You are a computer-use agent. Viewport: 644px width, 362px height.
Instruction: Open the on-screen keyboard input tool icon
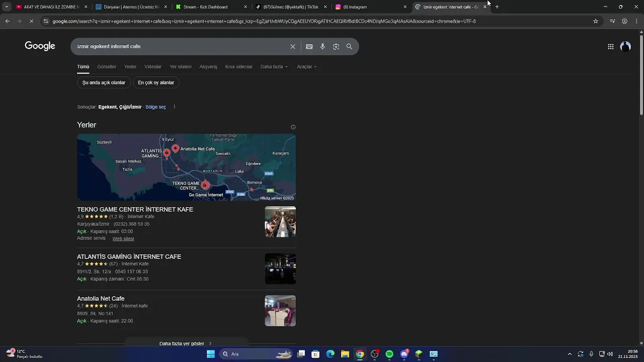309,46
